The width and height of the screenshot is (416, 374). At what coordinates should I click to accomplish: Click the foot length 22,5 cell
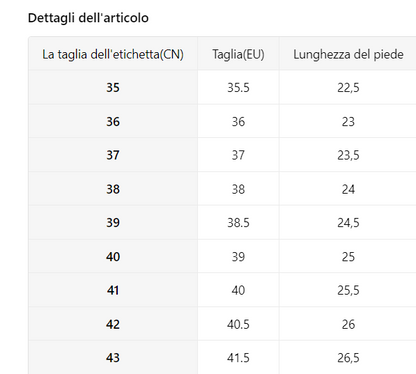pos(348,87)
